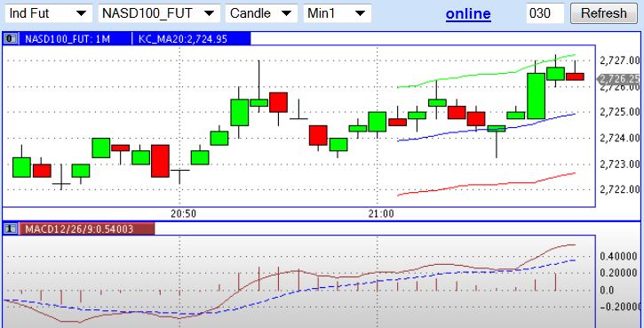Click the 0.0 MACD axis label

coord(607,291)
